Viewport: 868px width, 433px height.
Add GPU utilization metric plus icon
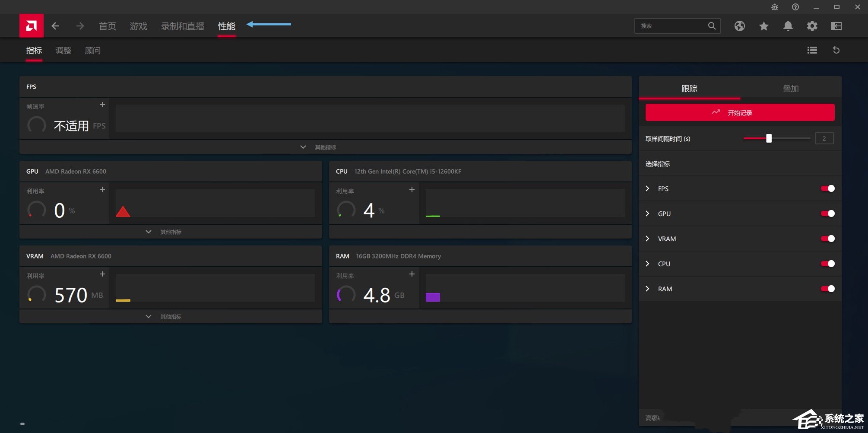click(102, 189)
